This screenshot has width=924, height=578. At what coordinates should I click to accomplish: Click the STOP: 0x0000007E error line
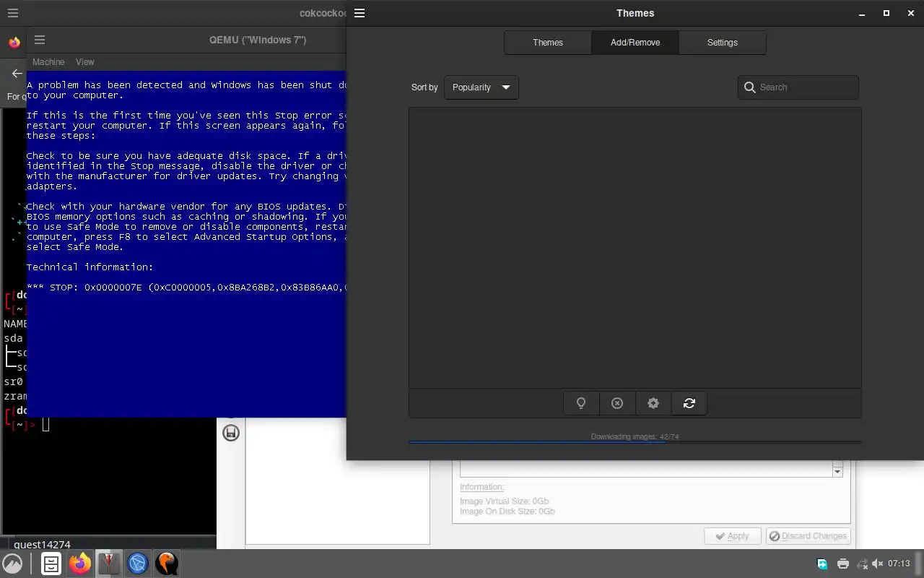(187, 288)
